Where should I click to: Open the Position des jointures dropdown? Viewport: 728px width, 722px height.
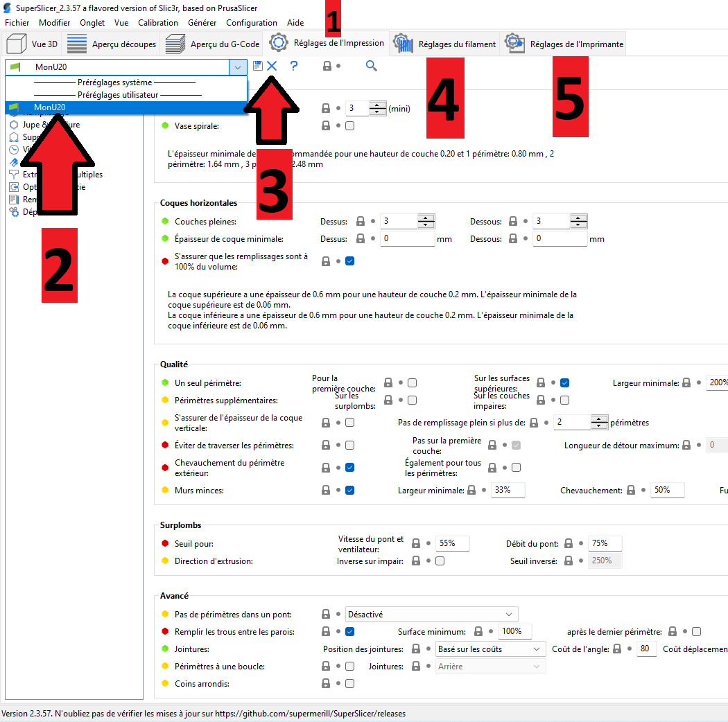click(490, 649)
